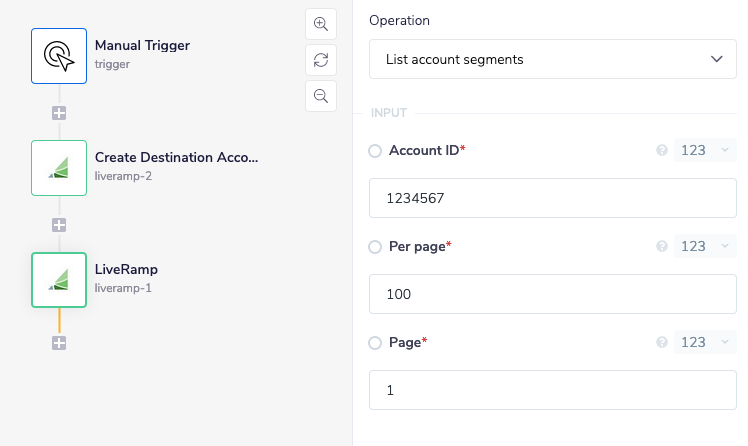This screenshot has height=446, width=748.
Task: Click the Account ID input containing 1234567
Action: [x=552, y=198]
